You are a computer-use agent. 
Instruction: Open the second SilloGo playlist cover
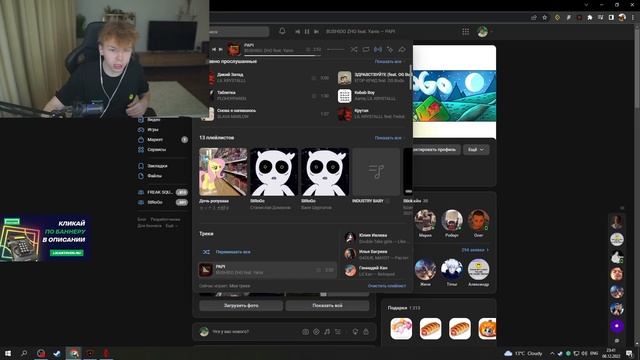[x=325, y=172]
